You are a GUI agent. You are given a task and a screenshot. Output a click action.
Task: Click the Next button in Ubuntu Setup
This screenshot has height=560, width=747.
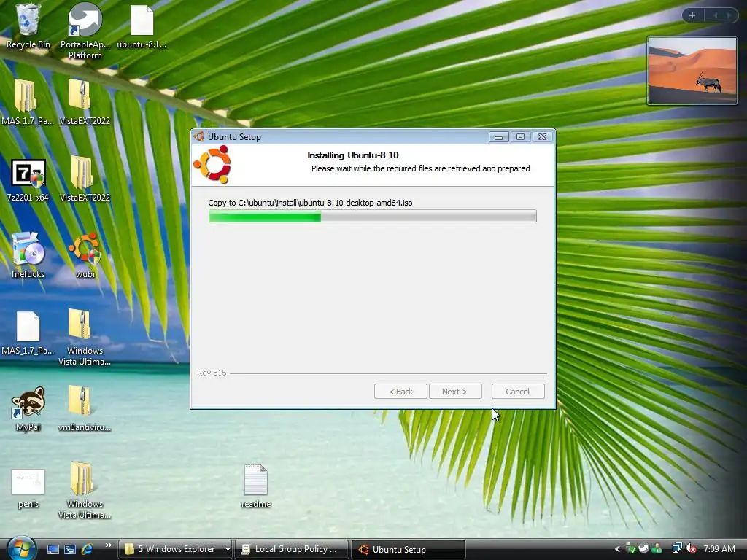(x=455, y=392)
